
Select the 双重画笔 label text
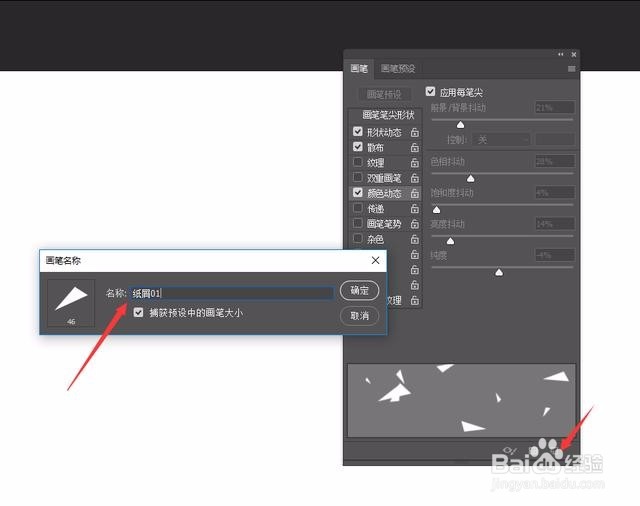[384, 178]
